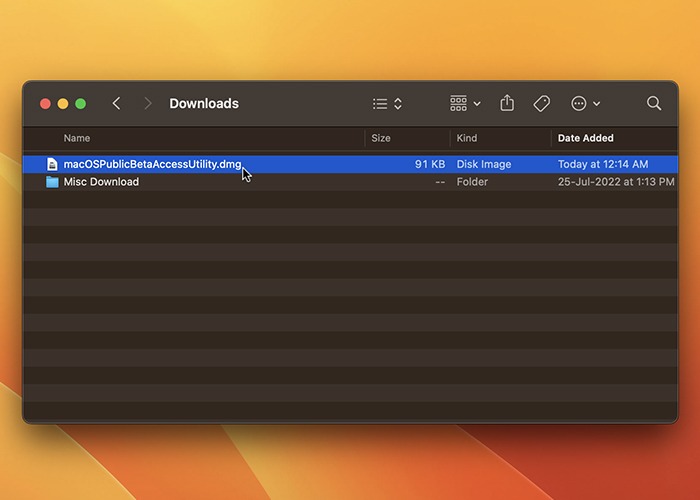The image size is (700, 500).
Task: Open the Tags toolbar icon
Action: 542,104
